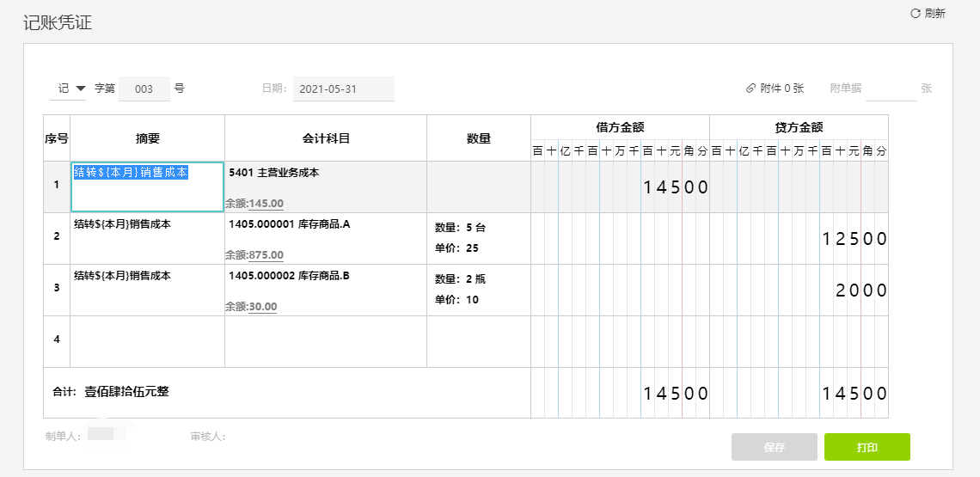The height and width of the screenshot is (477, 980).
Task: Click the 附单据 count input field
Action: coord(890,89)
